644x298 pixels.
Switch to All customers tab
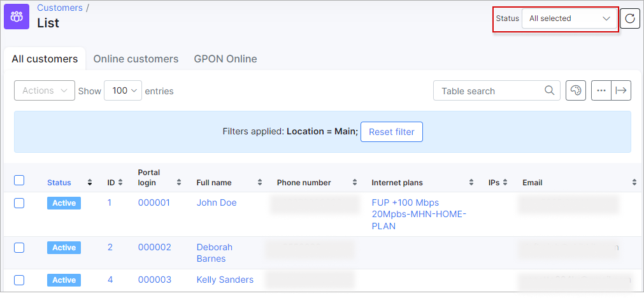pos(45,59)
